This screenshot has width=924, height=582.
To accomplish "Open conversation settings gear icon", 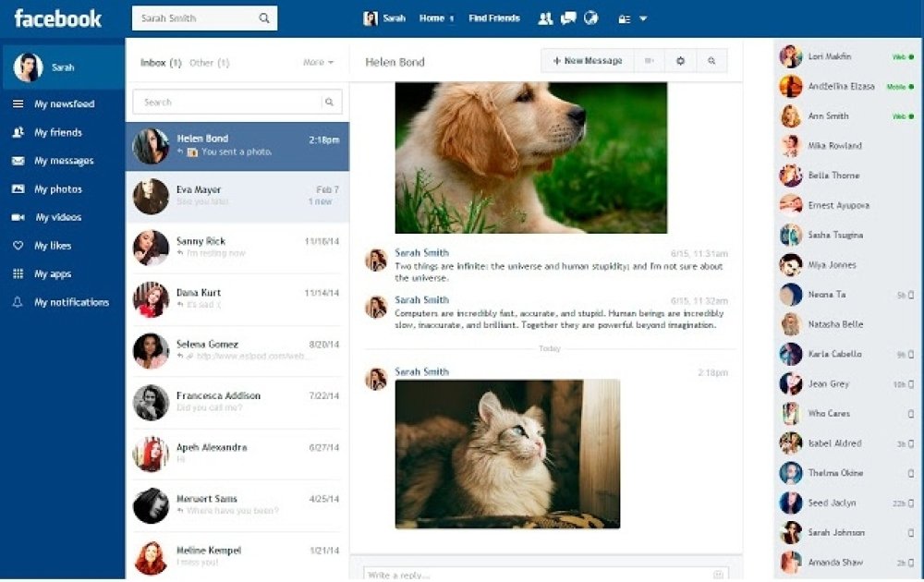I will tap(681, 61).
